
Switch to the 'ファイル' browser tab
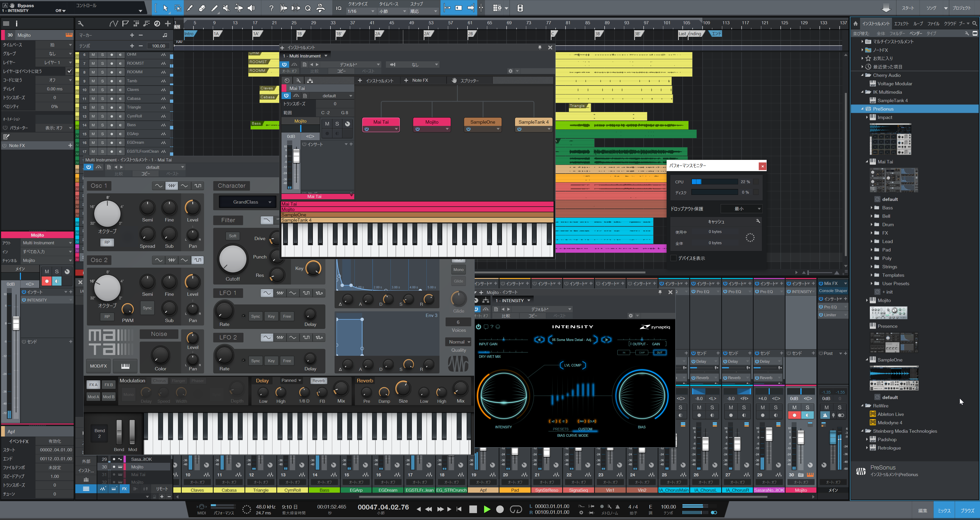click(x=933, y=23)
